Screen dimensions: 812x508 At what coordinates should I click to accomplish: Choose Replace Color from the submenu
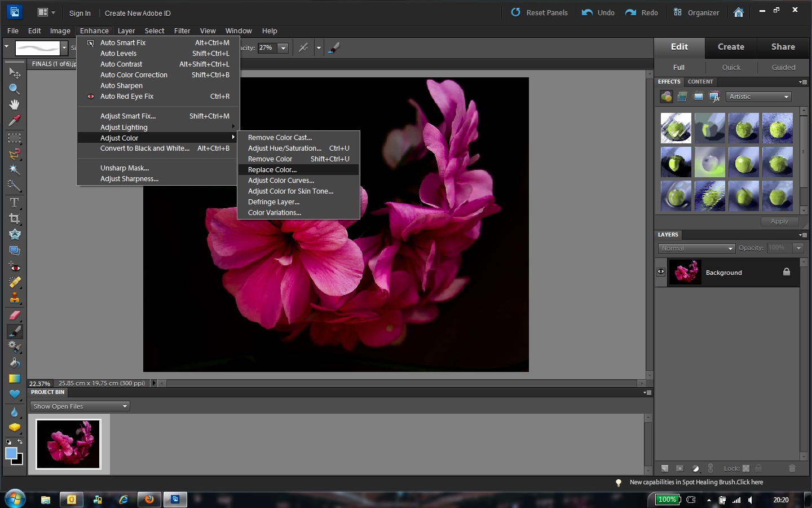tap(272, 170)
